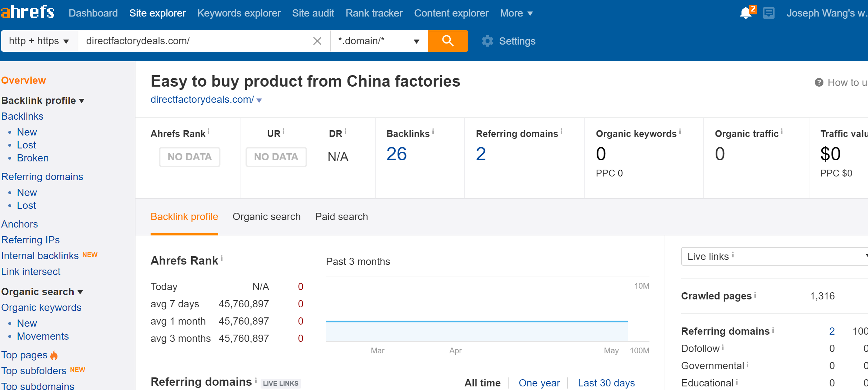Click the directfactorydeals.com/ site link
The width and height of the screenshot is (868, 390).
click(x=202, y=100)
